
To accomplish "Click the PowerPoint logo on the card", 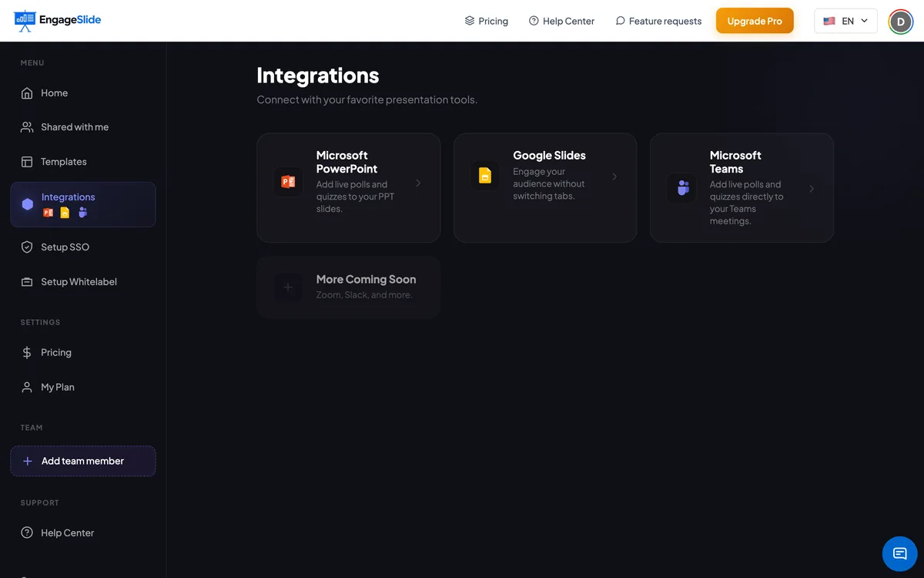I will click(x=288, y=182).
